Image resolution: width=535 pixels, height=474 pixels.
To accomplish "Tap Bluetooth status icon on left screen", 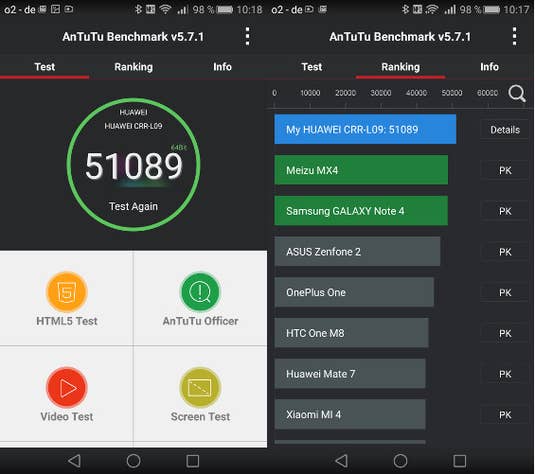I will (x=138, y=9).
